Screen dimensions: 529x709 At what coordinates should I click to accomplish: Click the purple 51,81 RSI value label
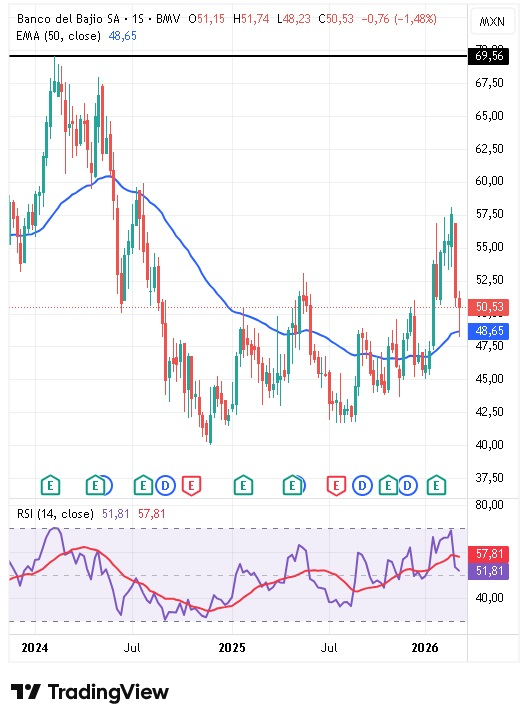489,571
